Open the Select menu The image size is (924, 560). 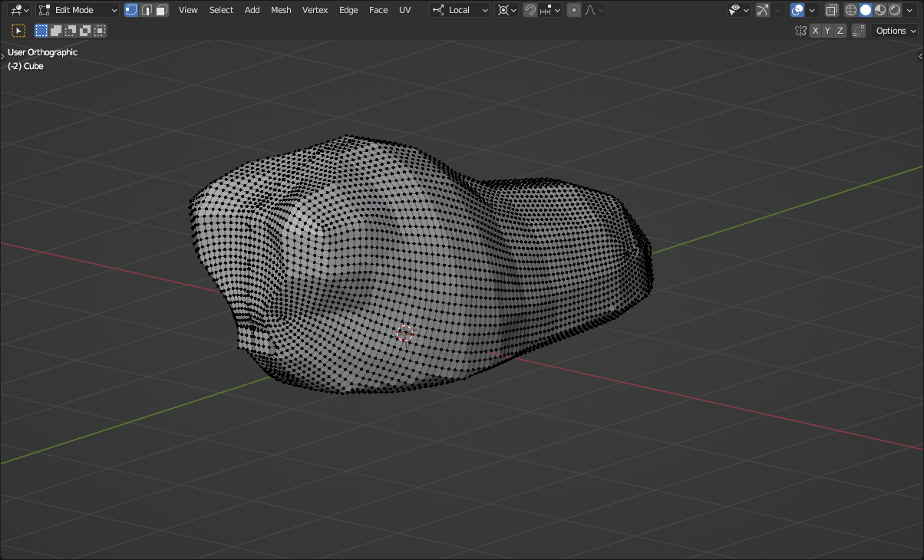[x=221, y=10]
